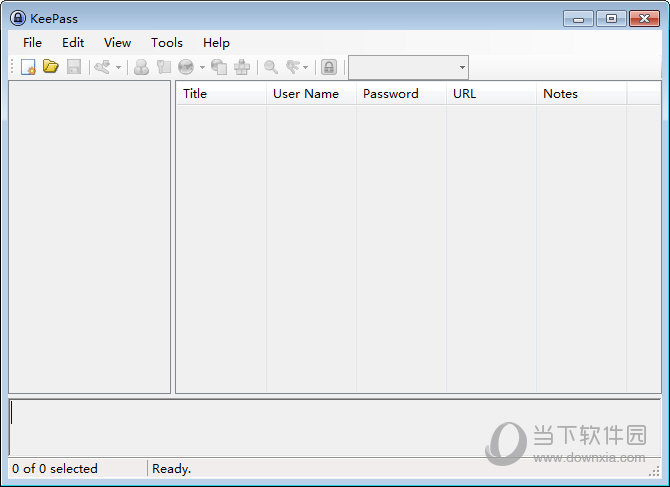Click inside the entry details pane
Viewport: 670px width, 487px height.
[335, 428]
